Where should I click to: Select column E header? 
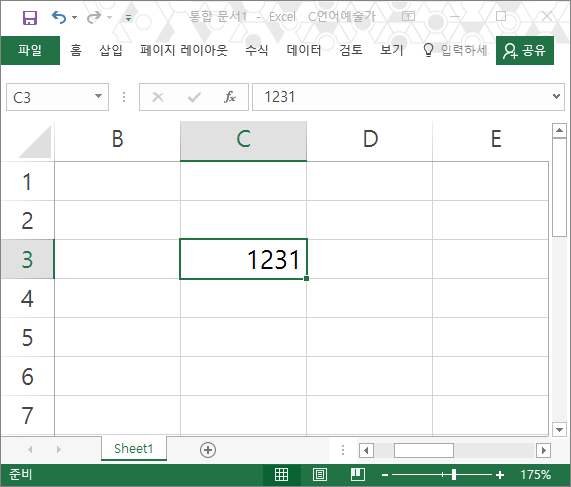coord(491,141)
